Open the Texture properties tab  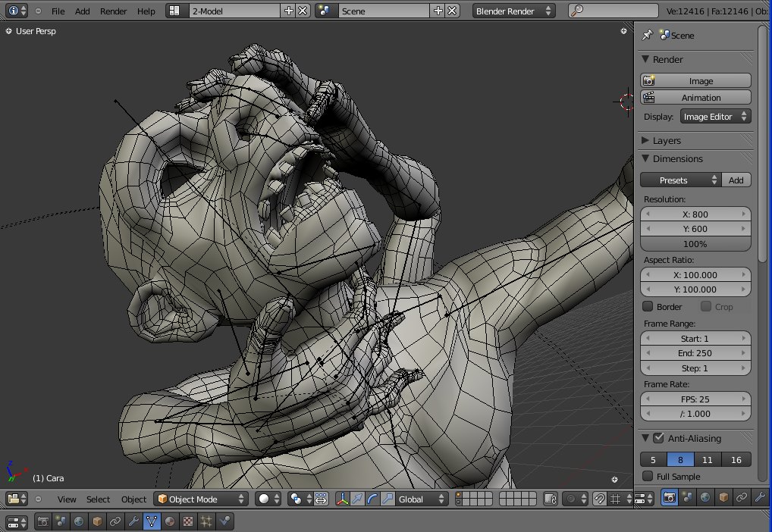tap(187, 521)
